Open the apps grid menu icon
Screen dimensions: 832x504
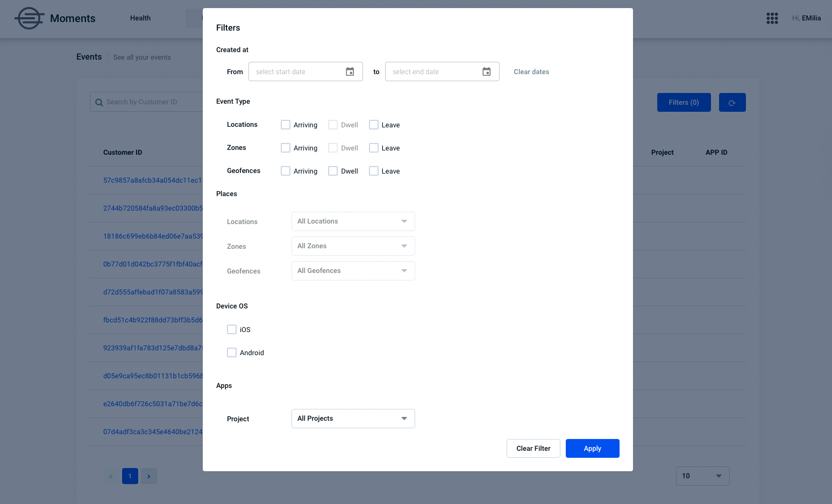[x=772, y=18]
